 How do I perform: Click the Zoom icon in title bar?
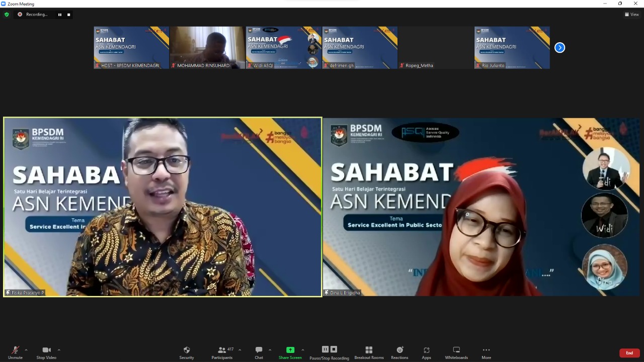click(x=4, y=4)
